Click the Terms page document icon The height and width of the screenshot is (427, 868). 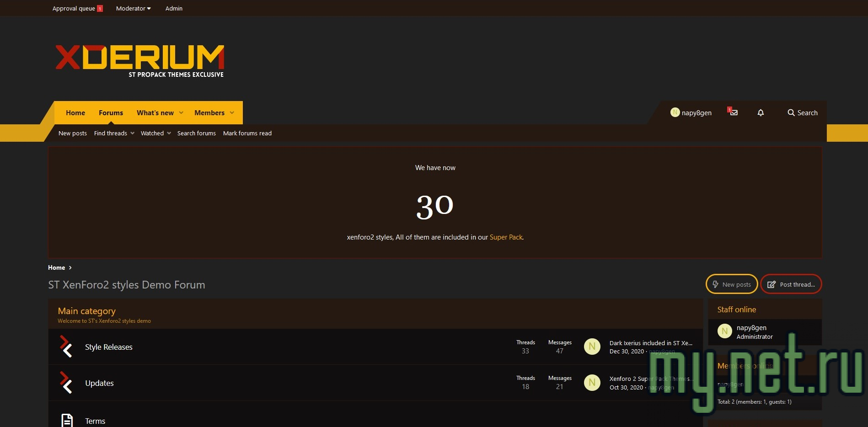[x=67, y=420]
